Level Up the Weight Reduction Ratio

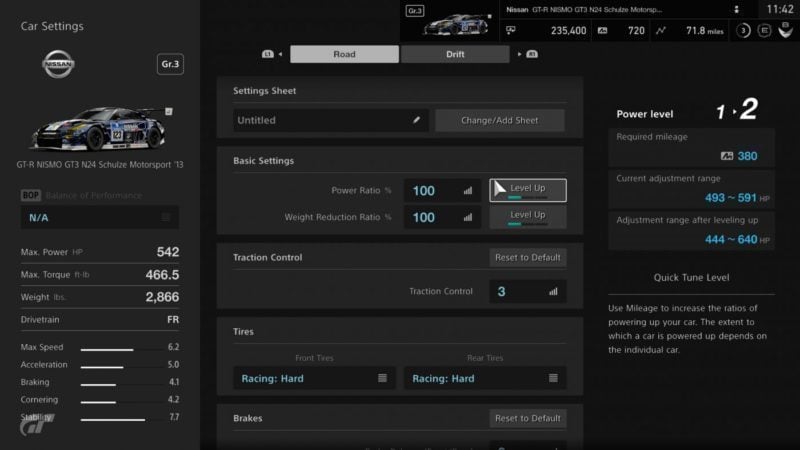[x=528, y=217]
